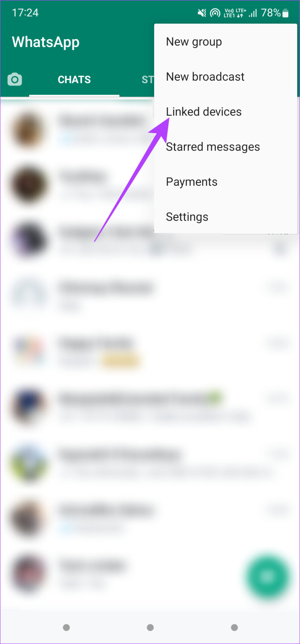Tap the first blurred chat avatar
300x644 pixels.
click(28, 130)
